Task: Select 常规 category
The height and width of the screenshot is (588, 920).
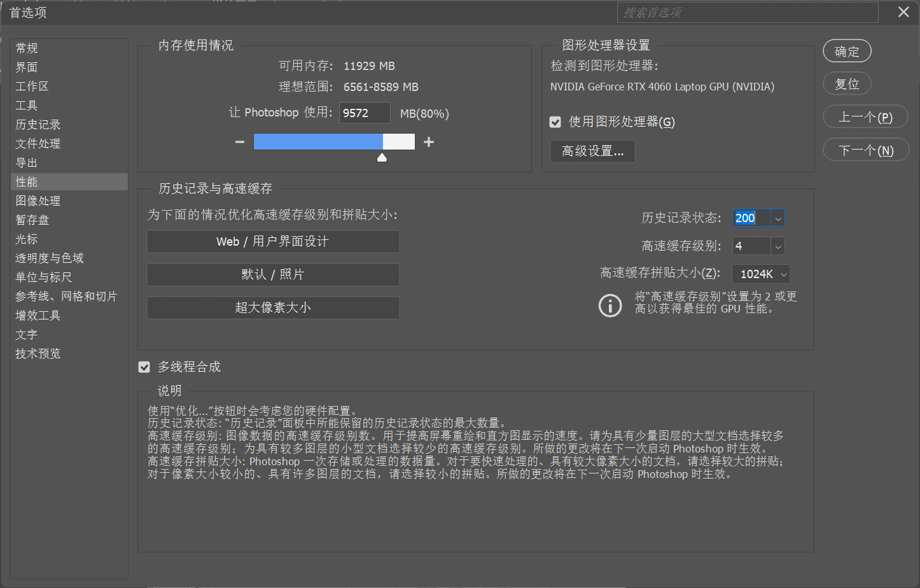Action: click(69, 48)
